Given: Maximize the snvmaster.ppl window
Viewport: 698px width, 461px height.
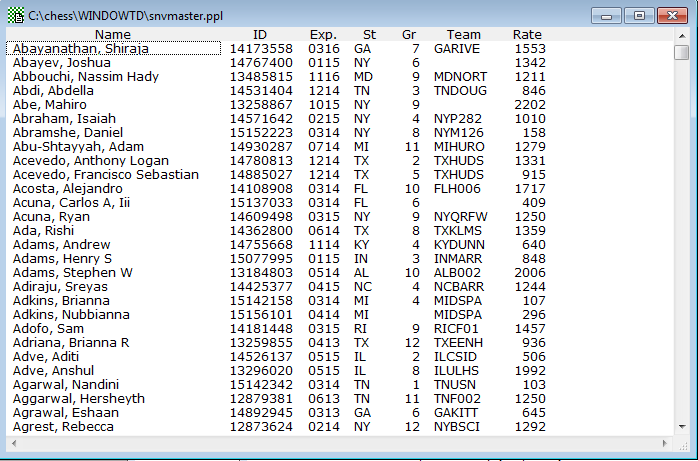Looking at the screenshot, I should pyautogui.click(x=638, y=16).
